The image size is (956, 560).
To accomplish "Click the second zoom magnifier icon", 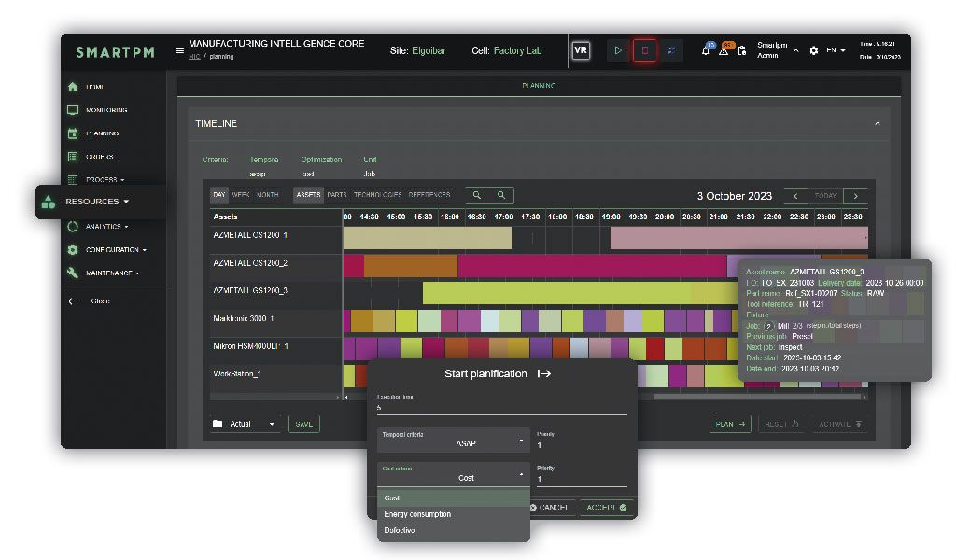I will tap(501, 195).
